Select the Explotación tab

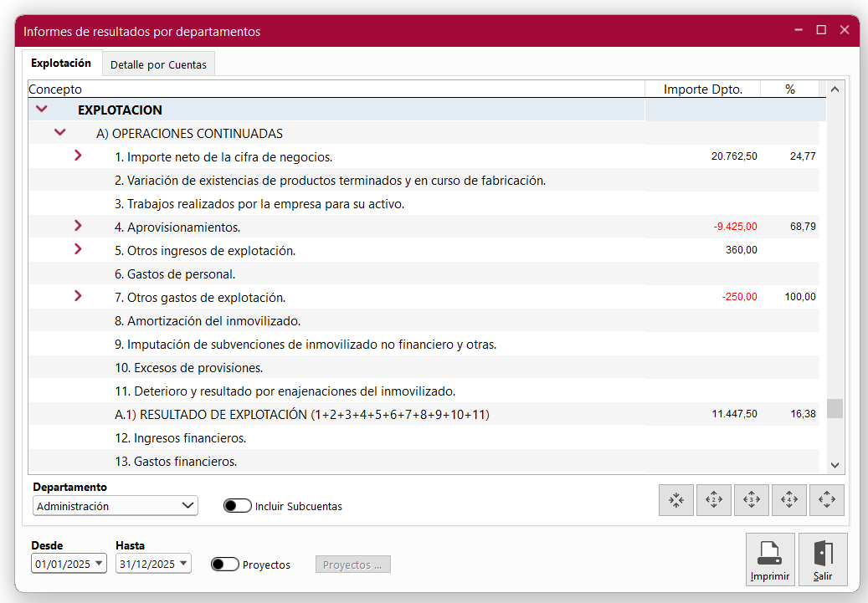(x=61, y=62)
